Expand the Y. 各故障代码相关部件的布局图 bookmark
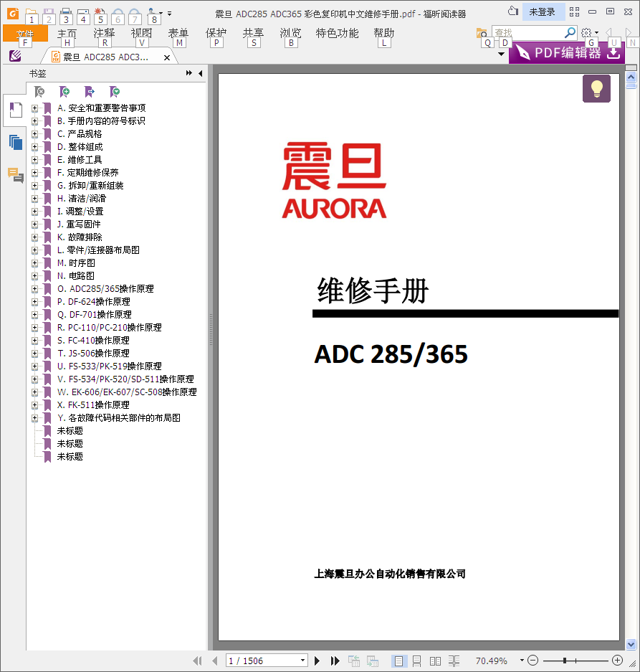Screen dimensions: 640x672 tap(34, 418)
